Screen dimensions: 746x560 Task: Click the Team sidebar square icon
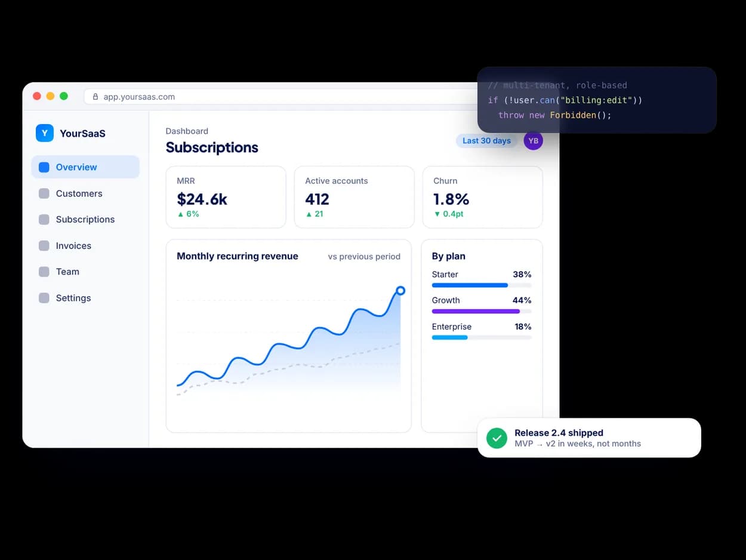(x=44, y=272)
